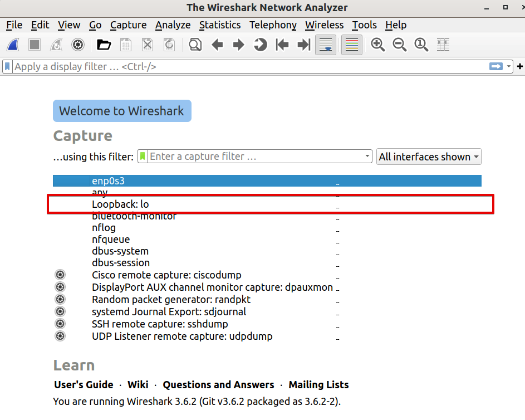Open the Wireless menu
525x420 pixels.
[324, 25]
